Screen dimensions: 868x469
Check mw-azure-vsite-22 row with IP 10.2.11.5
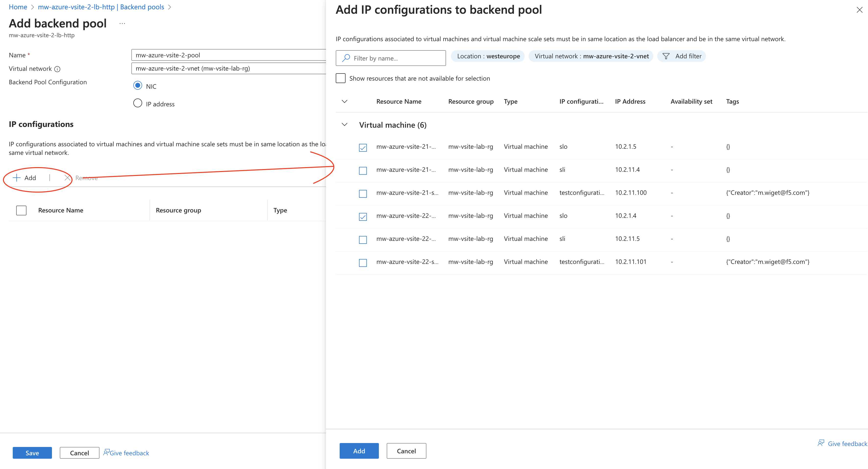363,240
